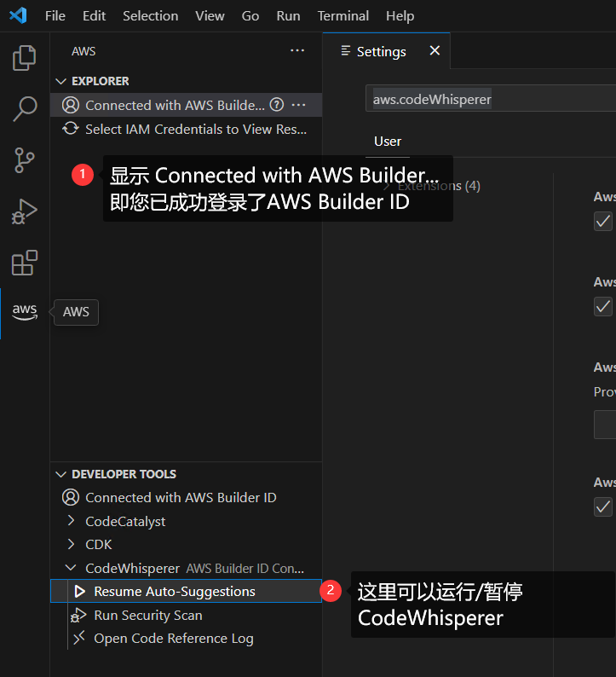
Task: Click account icon in Developer Tools connection row
Action: point(71,497)
